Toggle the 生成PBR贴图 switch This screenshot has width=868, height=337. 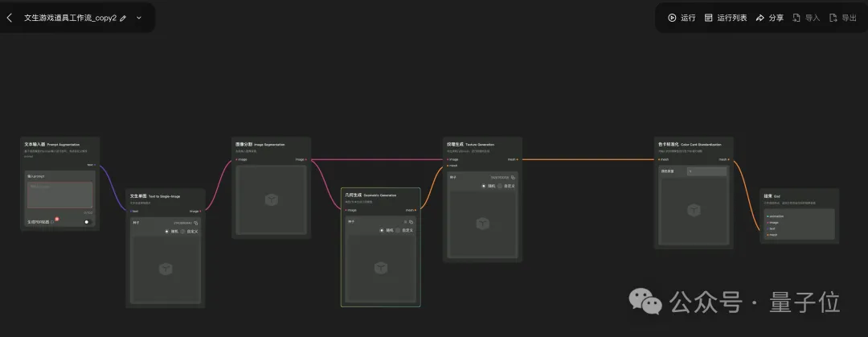(x=86, y=222)
